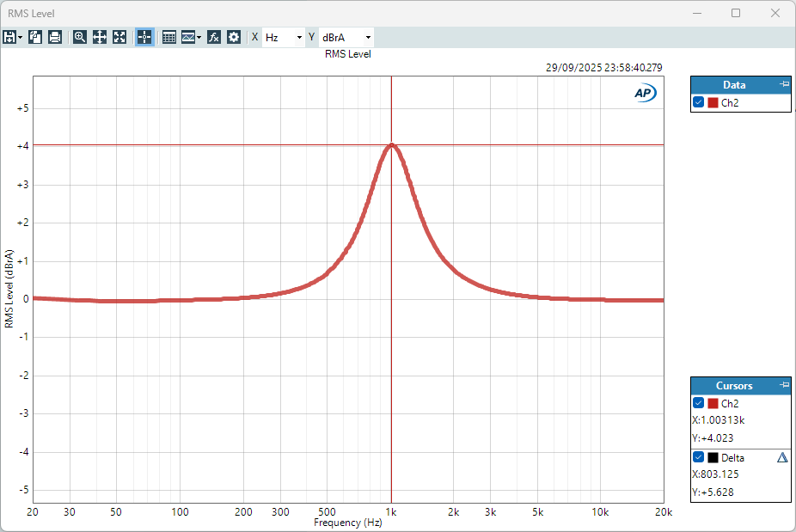Toggle the cursors crosshair tool

[144, 37]
